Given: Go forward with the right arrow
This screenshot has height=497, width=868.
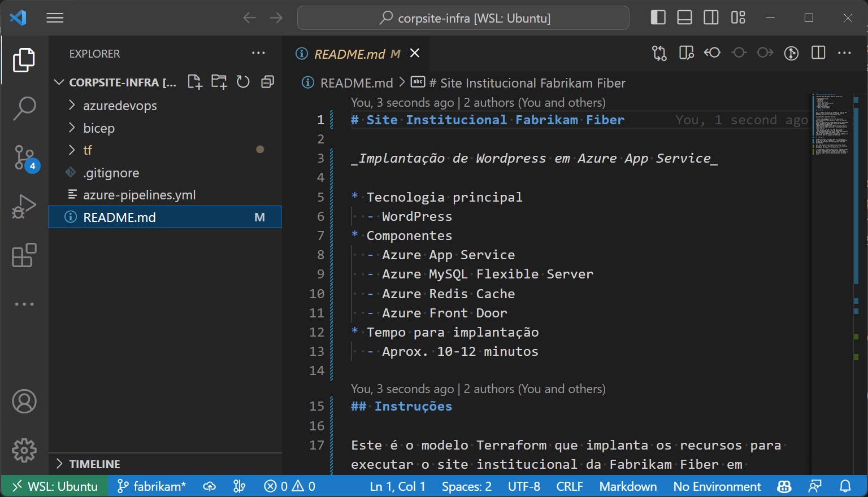Looking at the screenshot, I should pos(276,18).
